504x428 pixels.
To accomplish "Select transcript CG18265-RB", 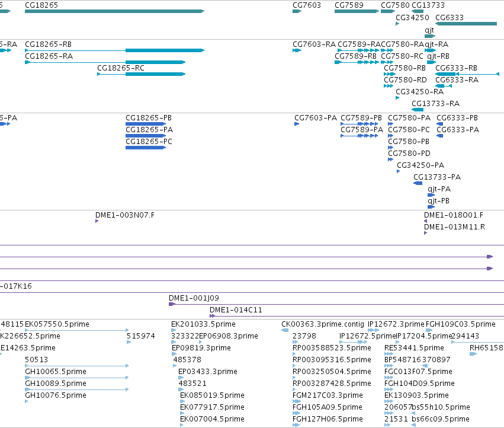I will click(x=48, y=44).
